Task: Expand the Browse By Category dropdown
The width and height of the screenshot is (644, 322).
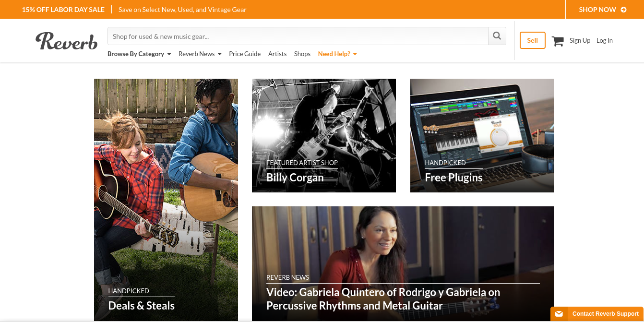Action: click(139, 54)
